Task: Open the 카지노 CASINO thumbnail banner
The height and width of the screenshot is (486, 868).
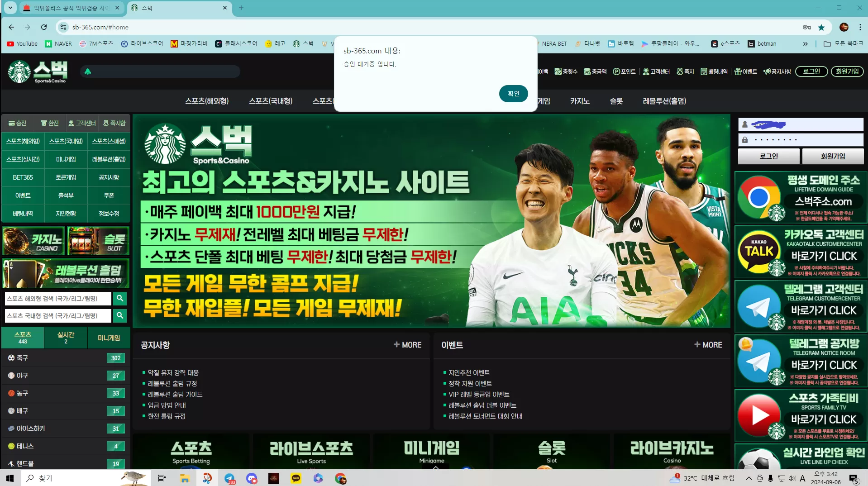Action: tap(33, 241)
